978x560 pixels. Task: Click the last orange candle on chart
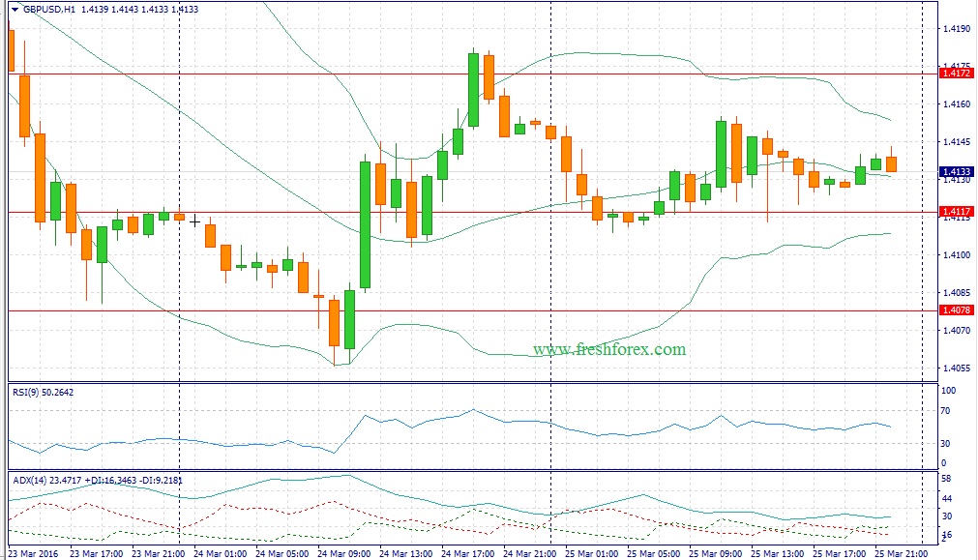click(x=891, y=163)
